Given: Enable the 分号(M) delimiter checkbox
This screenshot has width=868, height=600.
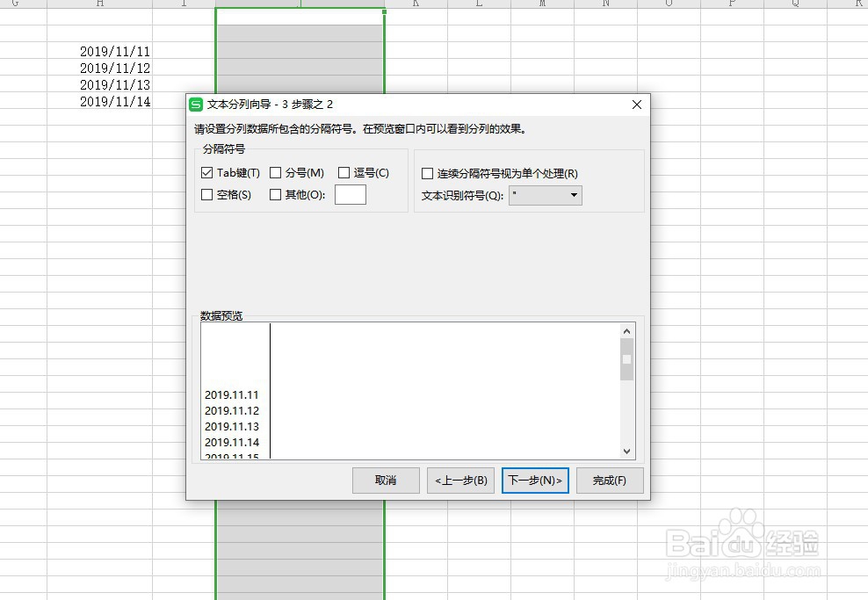Looking at the screenshot, I should 276,172.
